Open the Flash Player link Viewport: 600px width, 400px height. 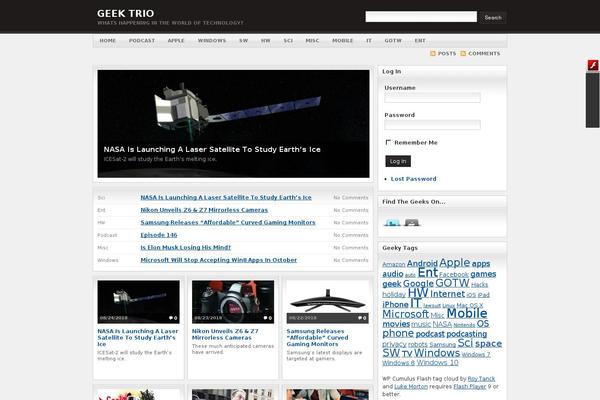click(470, 387)
